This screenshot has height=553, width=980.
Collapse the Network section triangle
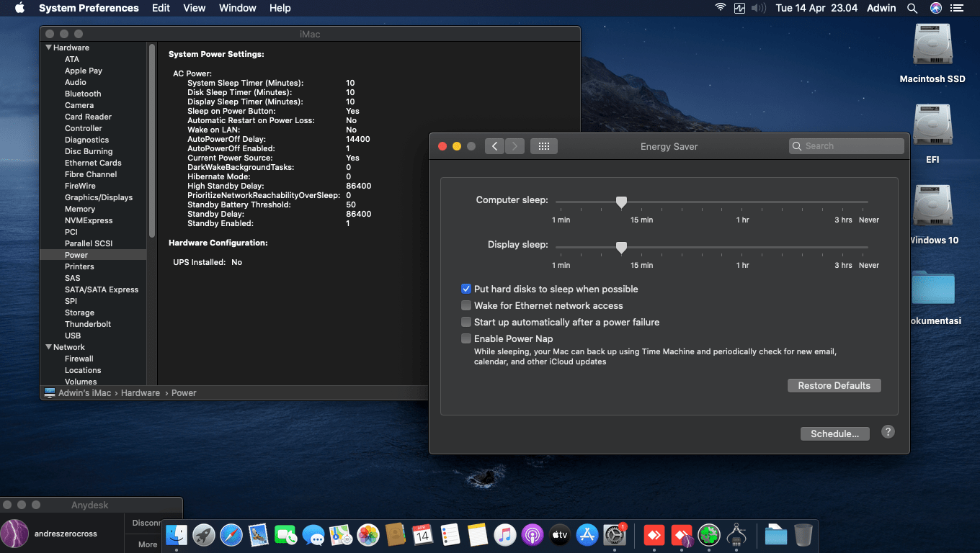[x=48, y=347]
